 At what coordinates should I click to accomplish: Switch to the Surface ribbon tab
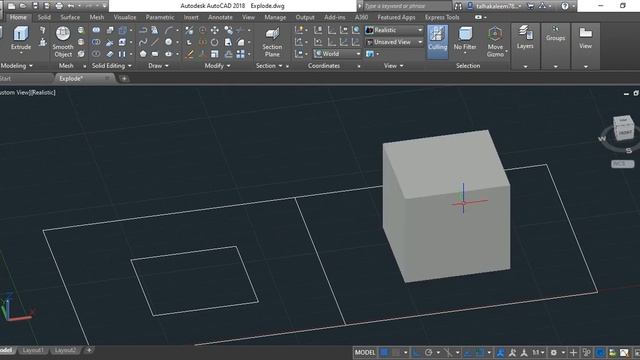tap(70, 17)
